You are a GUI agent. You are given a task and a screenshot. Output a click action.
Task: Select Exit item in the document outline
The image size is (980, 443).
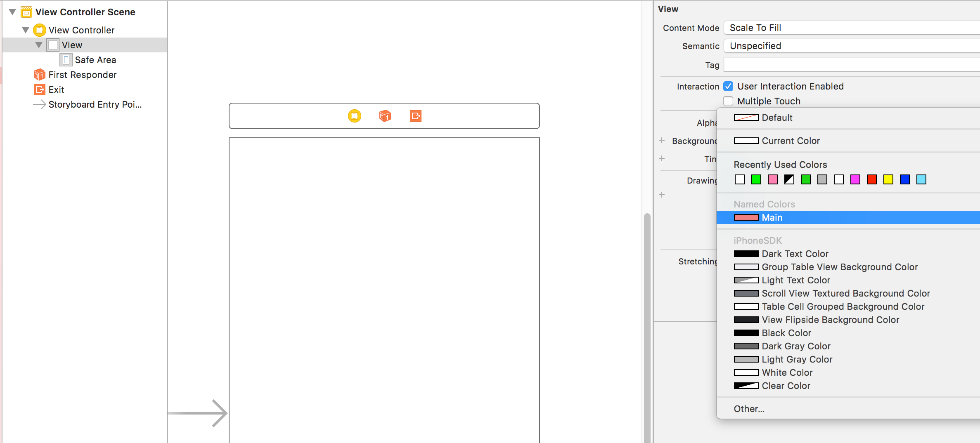coord(56,90)
